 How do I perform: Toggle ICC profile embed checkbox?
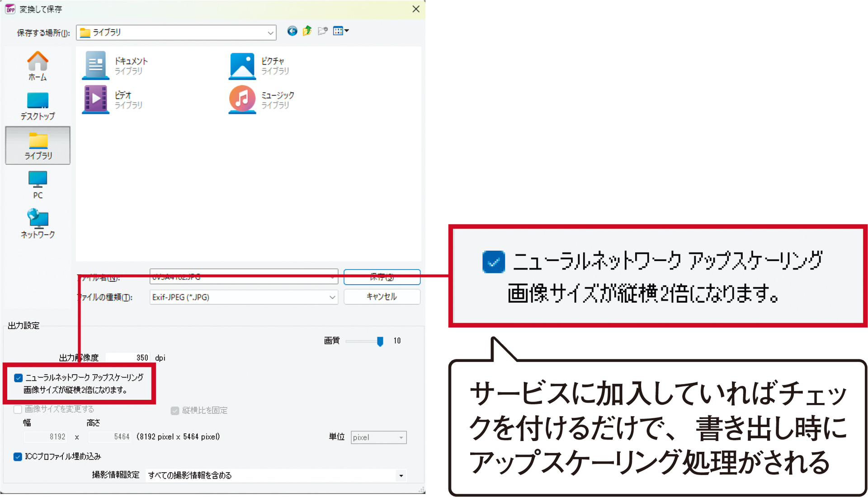click(18, 457)
